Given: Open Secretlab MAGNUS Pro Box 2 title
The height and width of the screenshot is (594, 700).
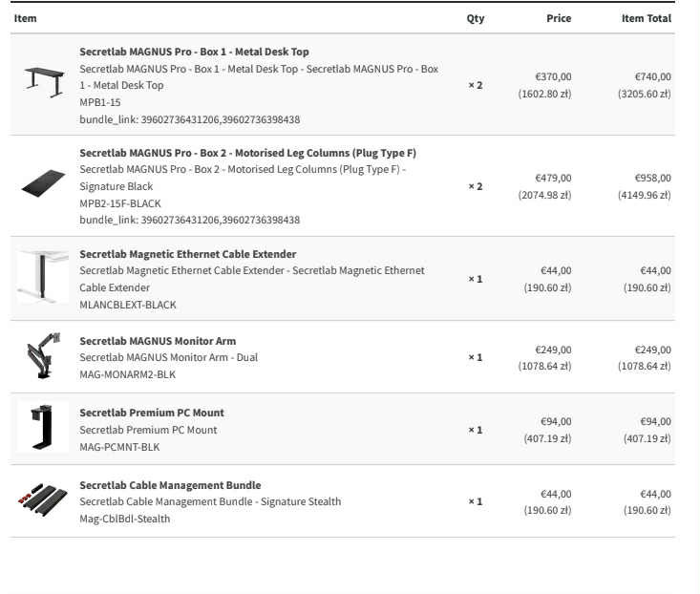Looking at the screenshot, I should (x=247, y=153).
